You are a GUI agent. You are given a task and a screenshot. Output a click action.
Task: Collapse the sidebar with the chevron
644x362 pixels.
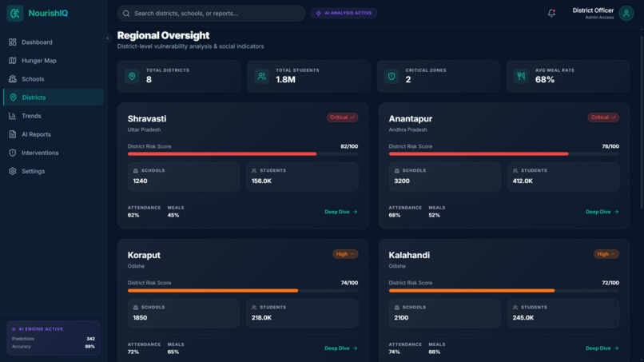[107, 38]
